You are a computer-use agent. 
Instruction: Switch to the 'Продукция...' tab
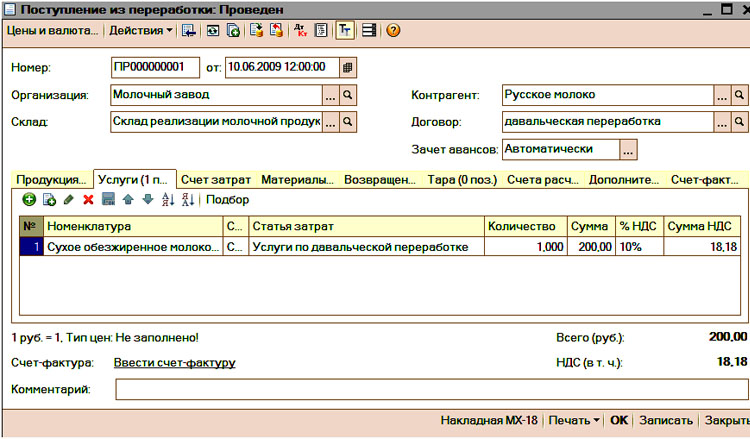pyautogui.click(x=51, y=180)
